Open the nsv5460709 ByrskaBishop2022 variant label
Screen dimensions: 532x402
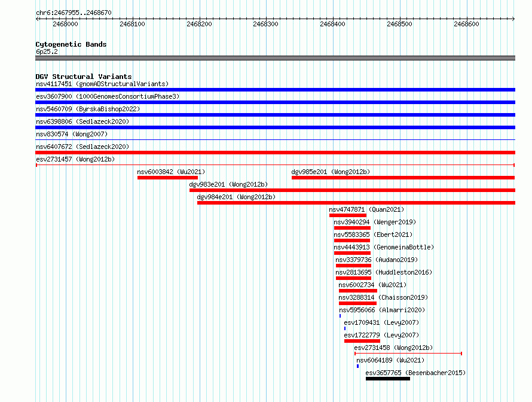pyautogui.click(x=88, y=109)
